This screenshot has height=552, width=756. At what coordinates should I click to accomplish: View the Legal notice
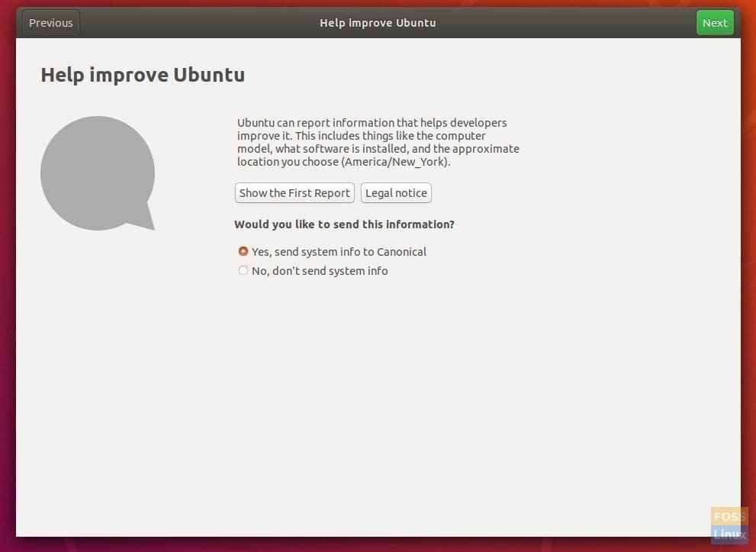pyautogui.click(x=396, y=193)
